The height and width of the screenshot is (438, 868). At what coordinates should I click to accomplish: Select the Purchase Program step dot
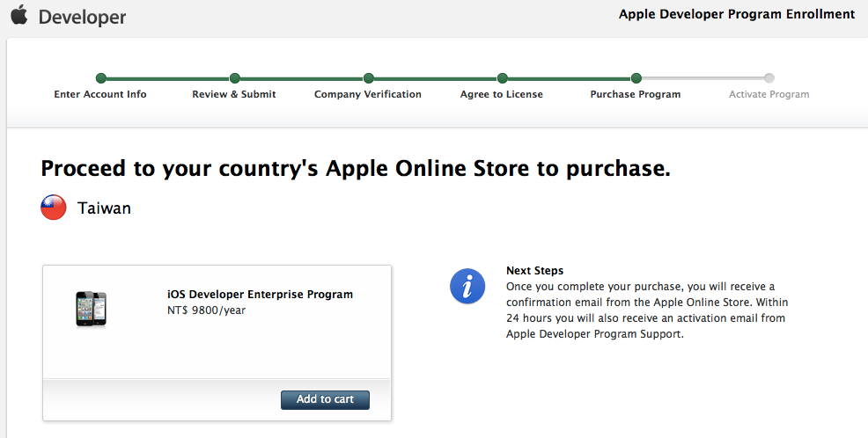pos(636,78)
